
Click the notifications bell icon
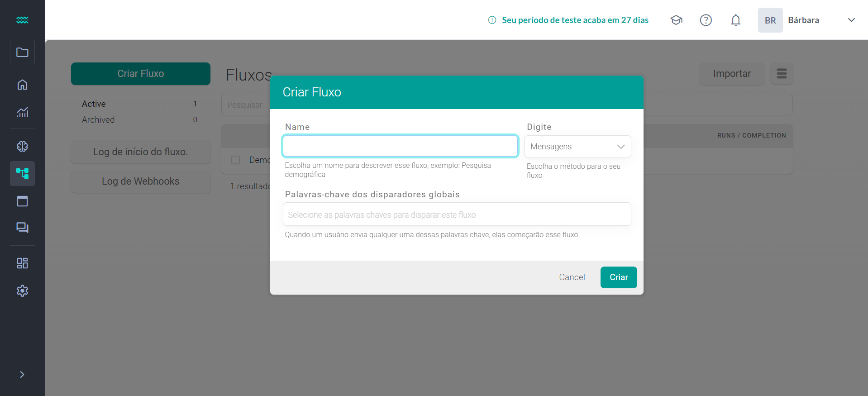point(735,20)
